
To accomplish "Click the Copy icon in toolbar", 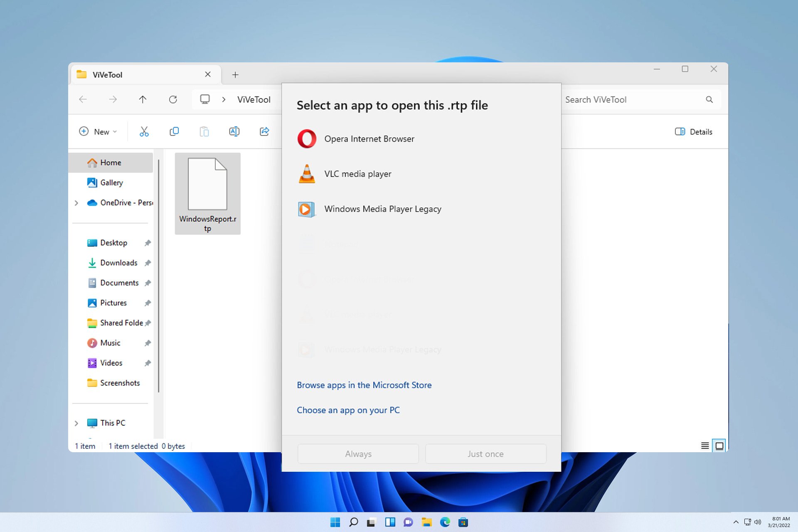I will point(174,132).
